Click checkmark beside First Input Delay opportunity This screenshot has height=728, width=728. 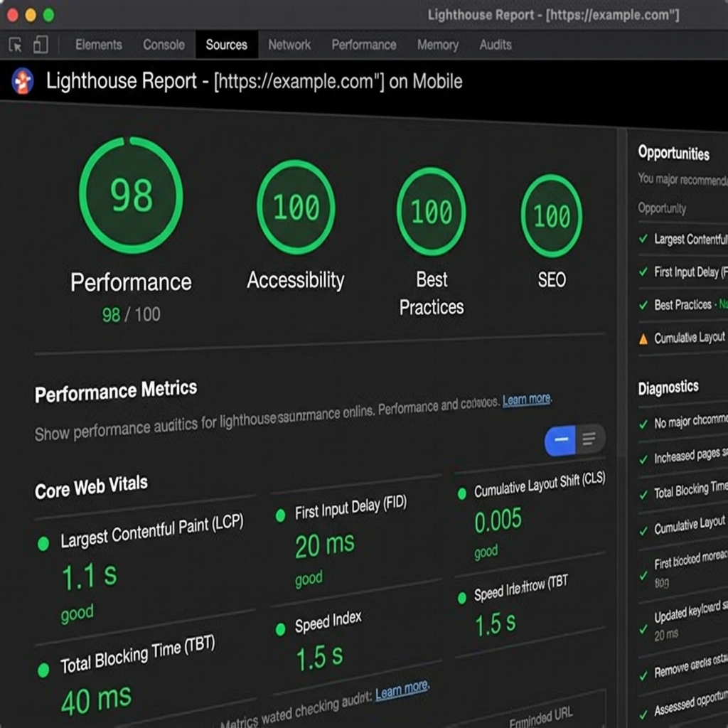643,272
